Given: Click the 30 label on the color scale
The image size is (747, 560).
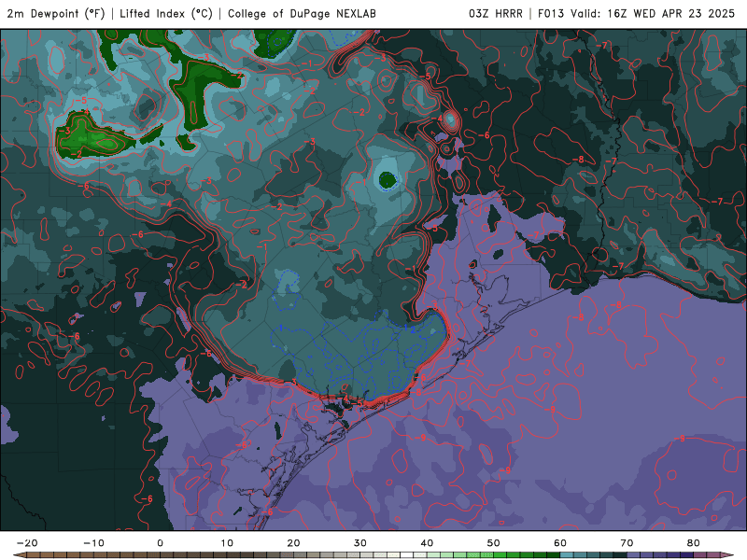Looking at the screenshot, I should [360, 543].
